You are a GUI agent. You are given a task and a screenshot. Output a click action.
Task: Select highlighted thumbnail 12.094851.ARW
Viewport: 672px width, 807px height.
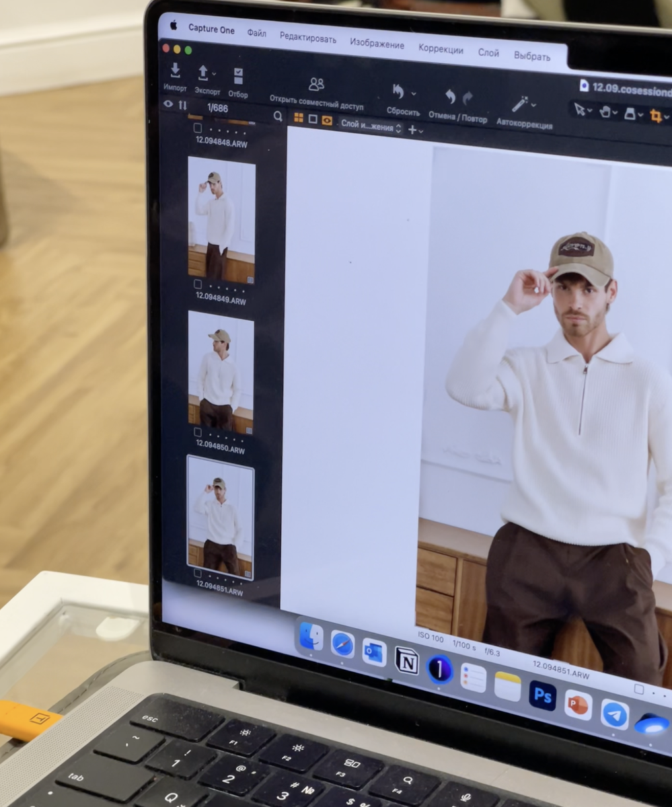click(221, 517)
